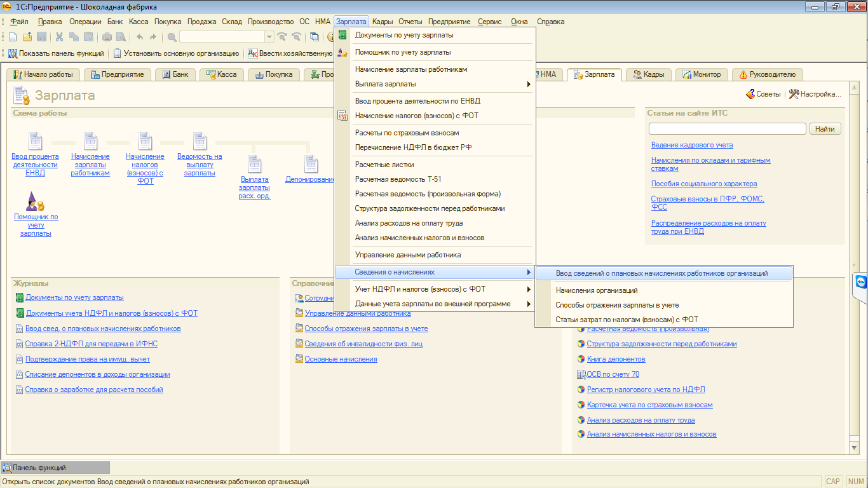This screenshot has width=868, height=488.
Task: Open Пособия социального характера link
Action: (x=704, y=184)
